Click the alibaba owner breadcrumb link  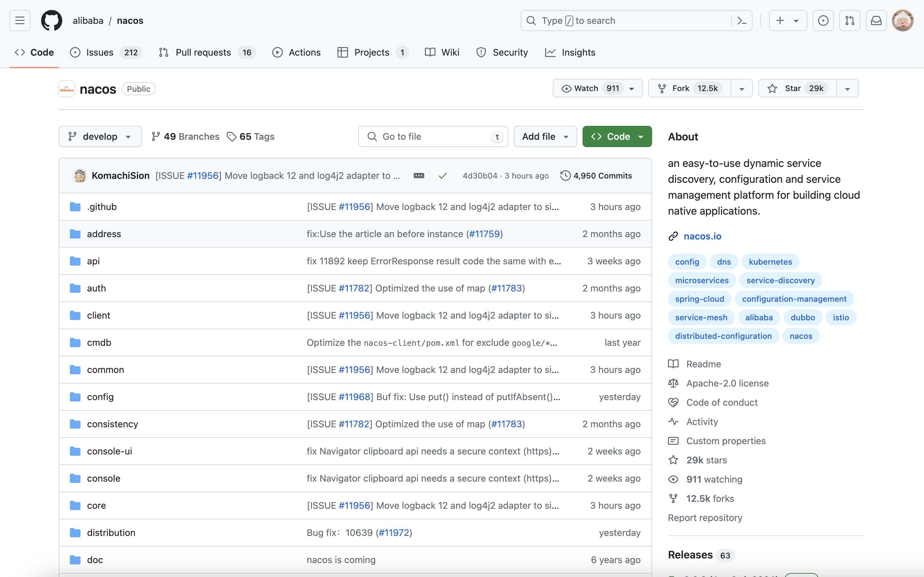[88, 21]
